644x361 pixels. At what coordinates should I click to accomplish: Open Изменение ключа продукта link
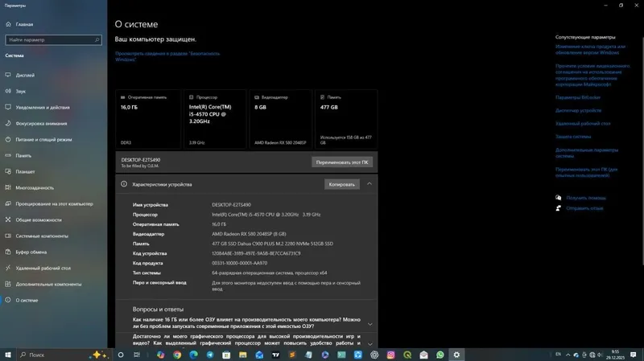click(x=590, y=50)
